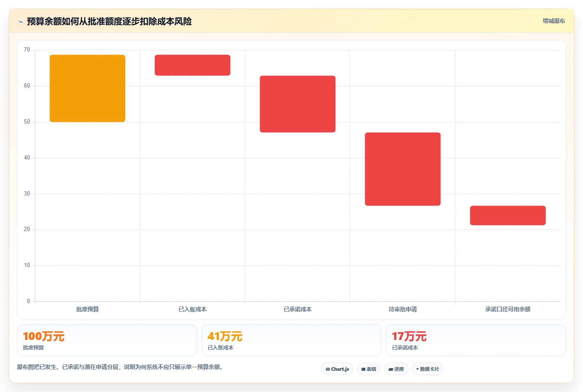This screenshot has height=392, width=583.
Task: Click the 承诺口径可用余额 axis label
Action: point(508,309)
